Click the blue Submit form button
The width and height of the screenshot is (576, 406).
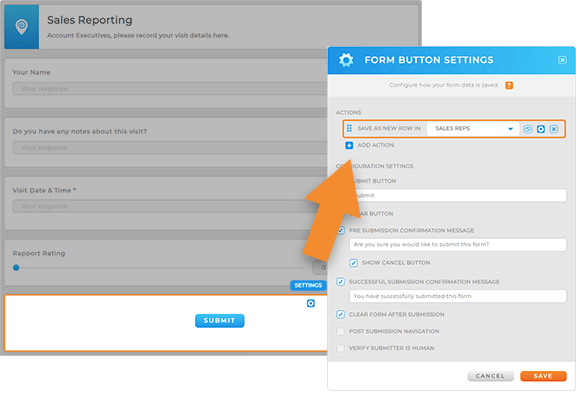pyautogui.click(x=219, y=320)
